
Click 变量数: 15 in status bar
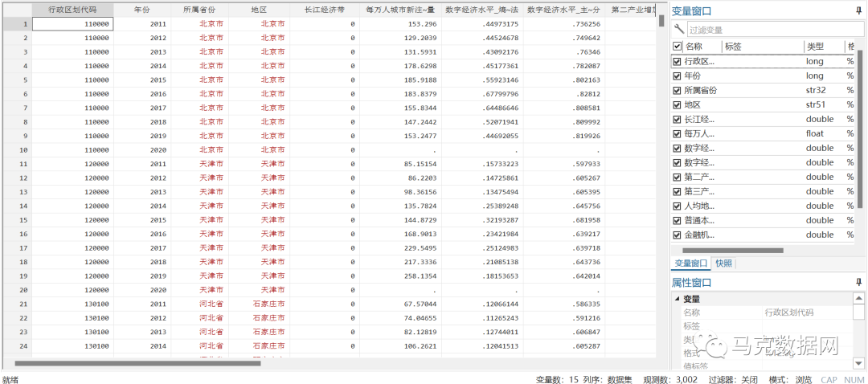(558, 379)
